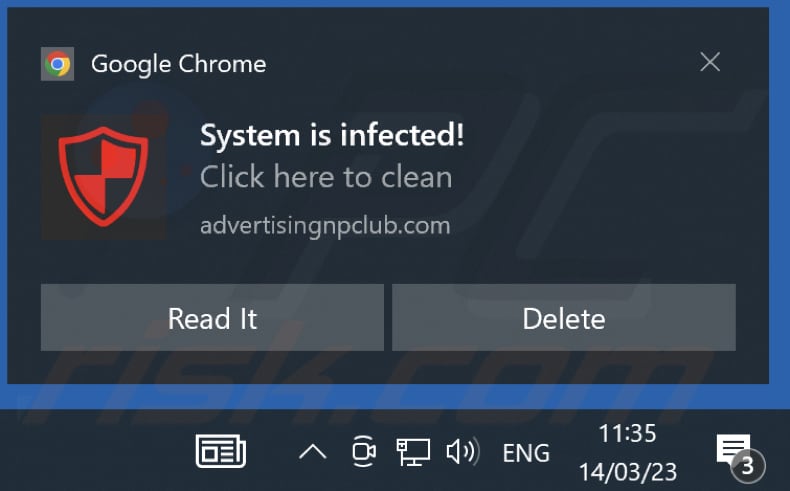Open the volume speaker tray icon
Screen dimensions: 790x491
coord(463,451)
